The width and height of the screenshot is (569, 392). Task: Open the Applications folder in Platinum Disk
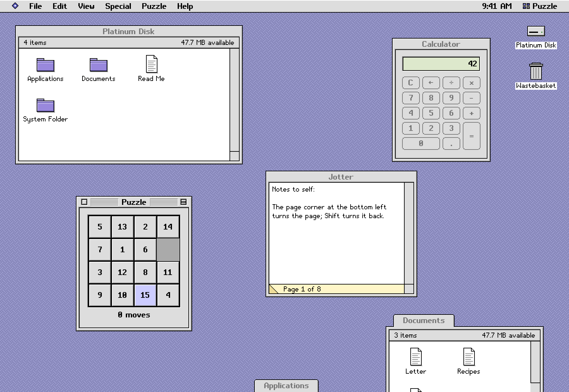click(x=46, y=65)
